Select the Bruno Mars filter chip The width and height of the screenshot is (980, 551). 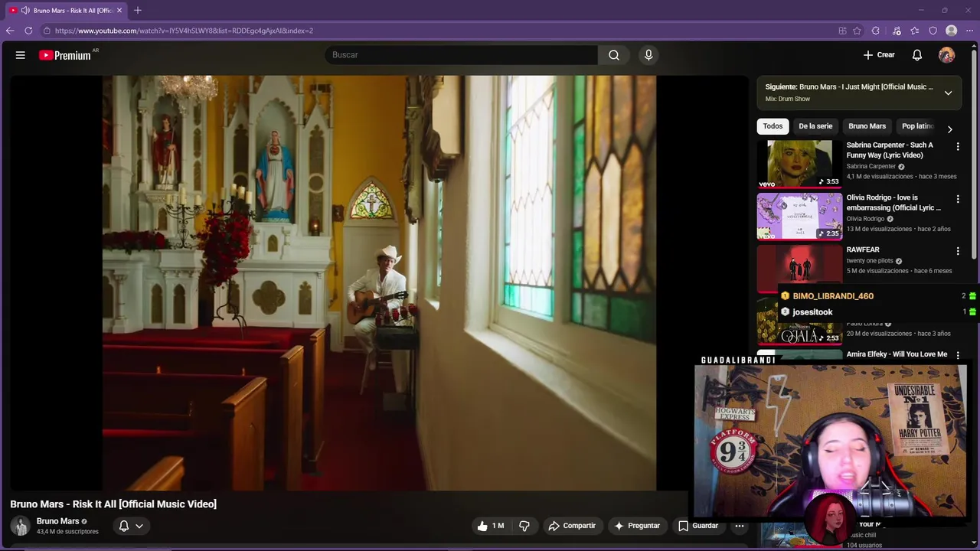867,126
